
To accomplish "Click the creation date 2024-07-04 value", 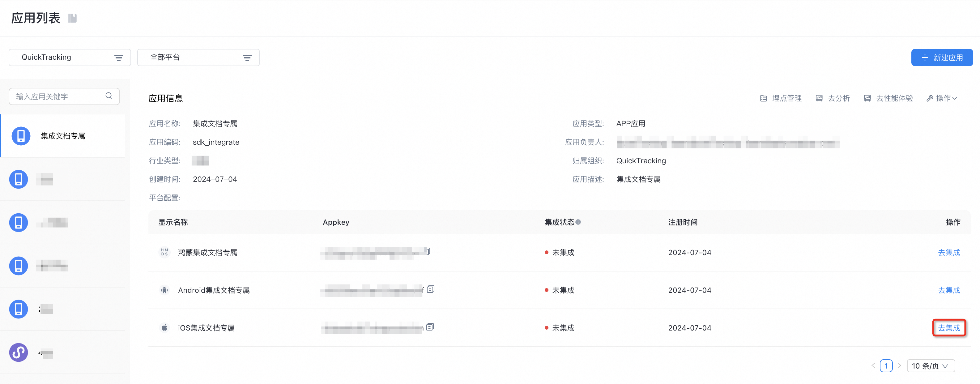I will coord(215,179).
